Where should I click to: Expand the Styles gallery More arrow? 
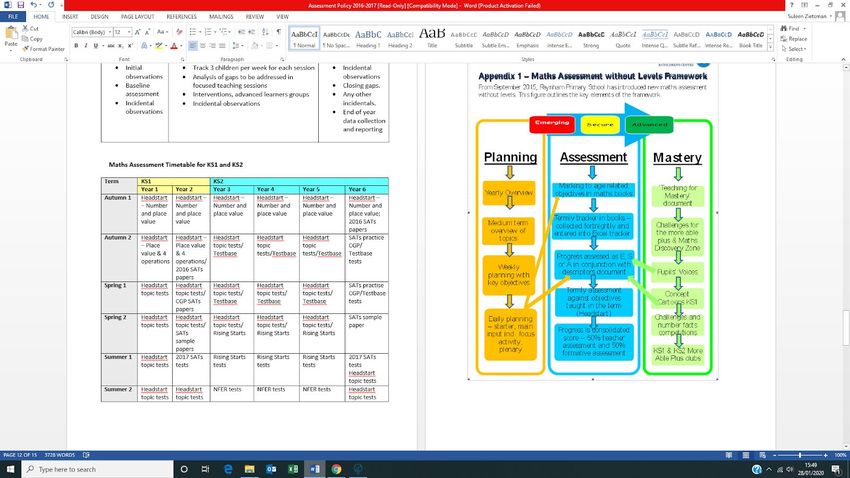(x=770, y=48)
